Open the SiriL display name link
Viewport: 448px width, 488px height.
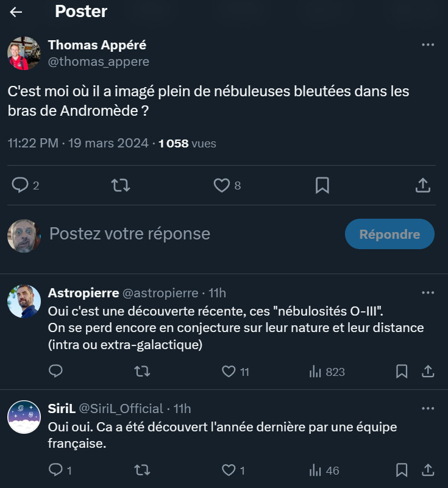[x=61, y=408]
